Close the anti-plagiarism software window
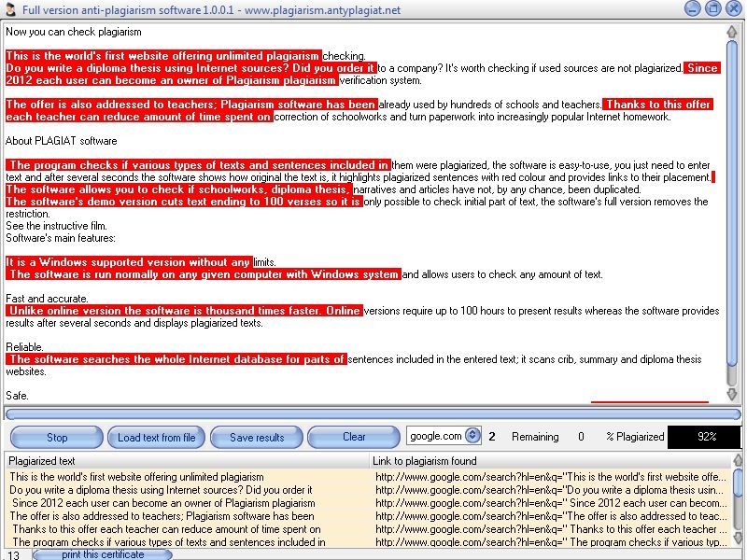This screenshot has height=560, width=747. tap(734, 8)
